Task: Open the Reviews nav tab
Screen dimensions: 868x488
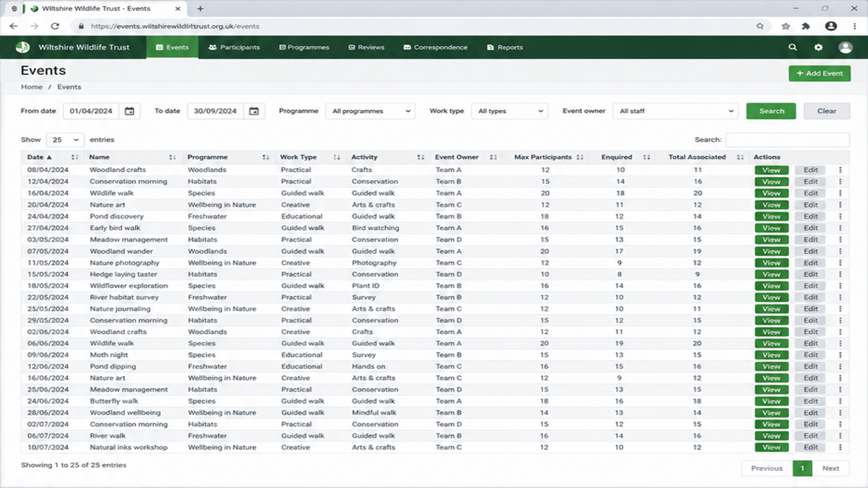Action: pyautogui.click(x=366, y=47)
